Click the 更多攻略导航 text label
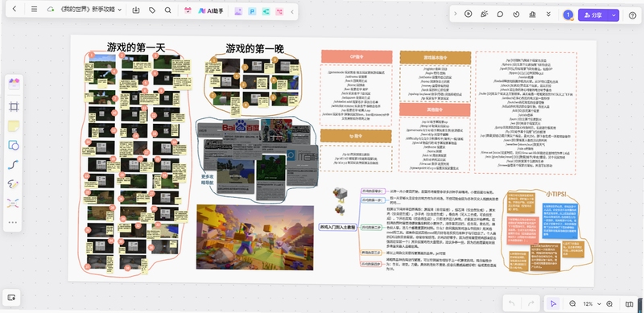The height and width of the screenshot is (313, 644). (208, 179)
